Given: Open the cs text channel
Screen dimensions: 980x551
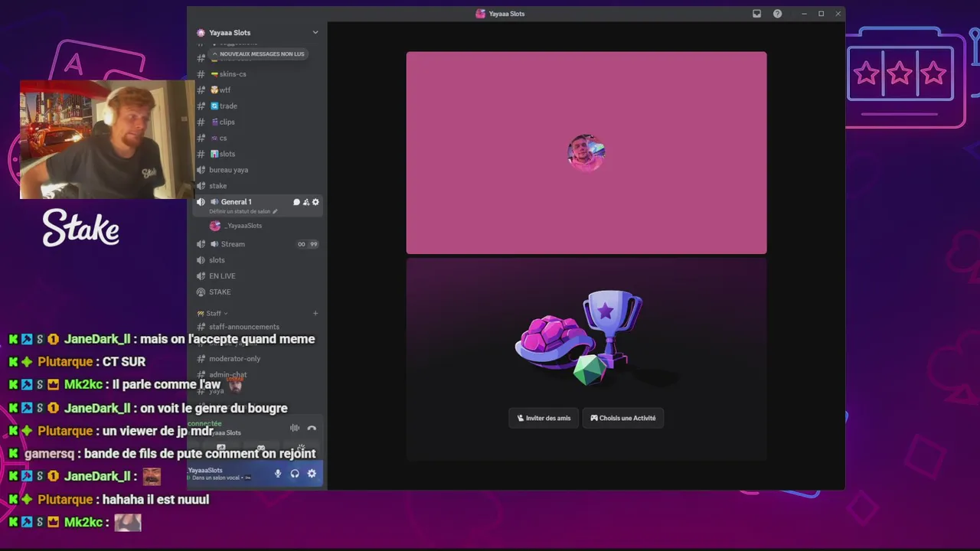Looking at the screenshot, I should point(223,139).
